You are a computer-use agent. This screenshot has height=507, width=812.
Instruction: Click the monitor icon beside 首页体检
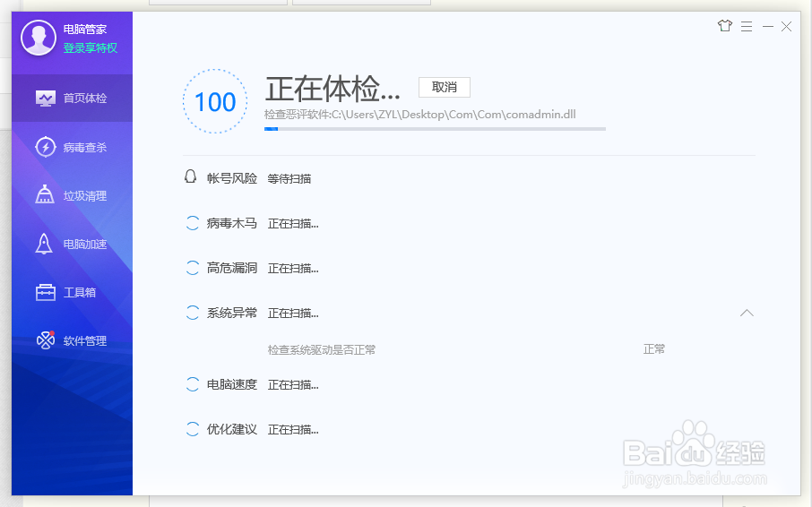[x=46, y=99]
